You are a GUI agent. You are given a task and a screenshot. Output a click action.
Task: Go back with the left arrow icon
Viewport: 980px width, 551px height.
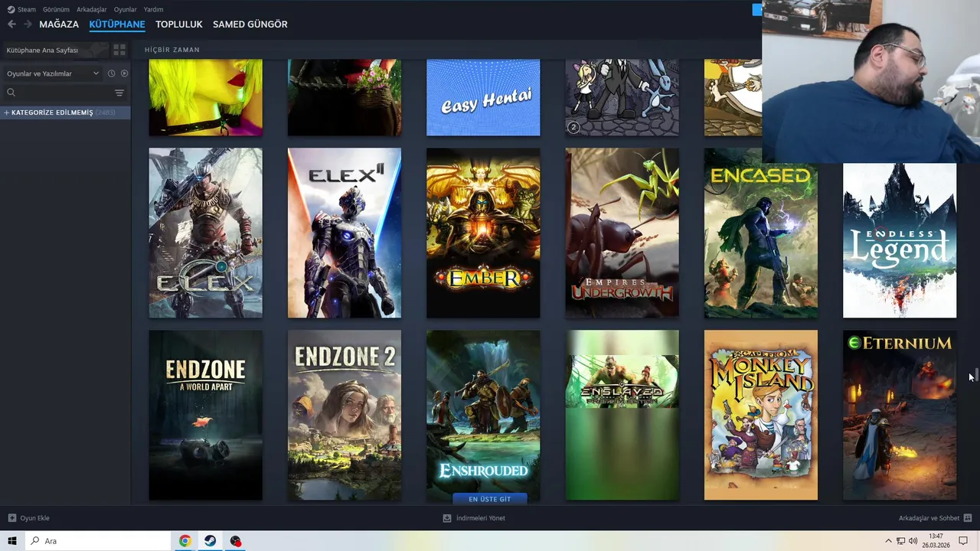(x=11, y=24)
